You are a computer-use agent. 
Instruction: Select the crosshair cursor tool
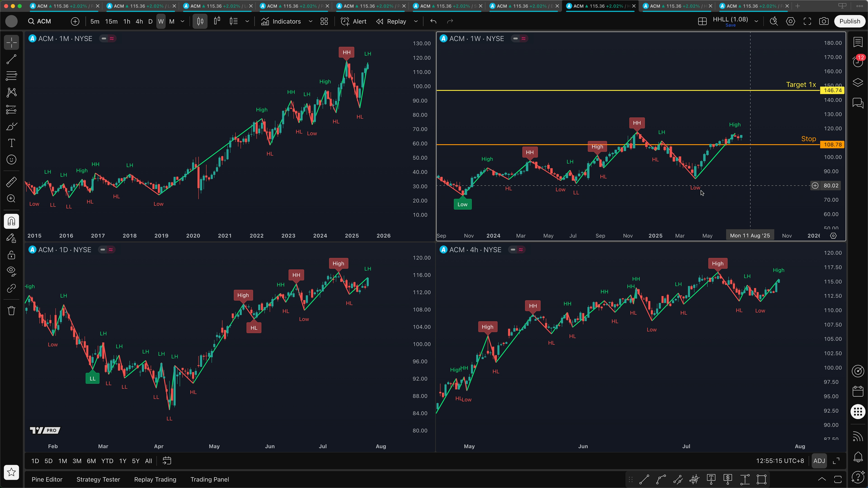[12, 43]
